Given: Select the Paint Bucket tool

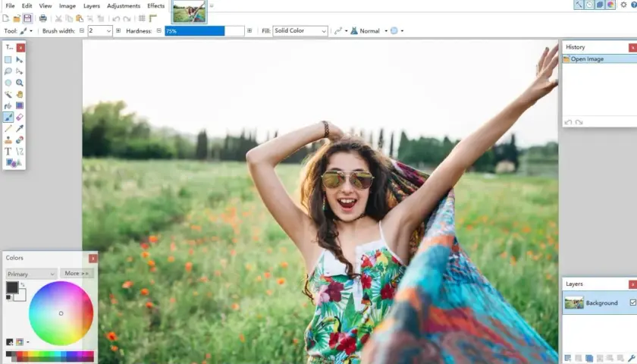Looking at the screenshot, I should (x=8, y=105).
